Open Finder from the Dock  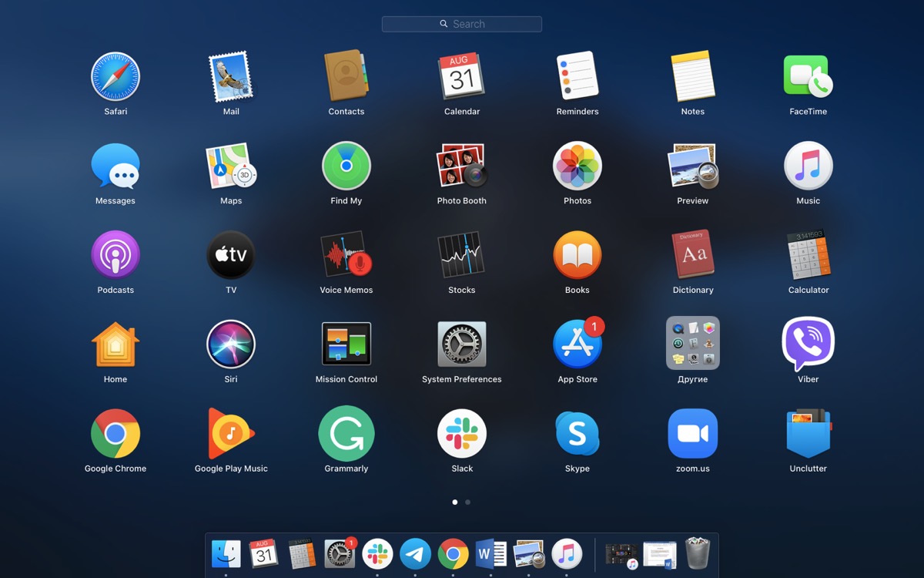[226, 553]
